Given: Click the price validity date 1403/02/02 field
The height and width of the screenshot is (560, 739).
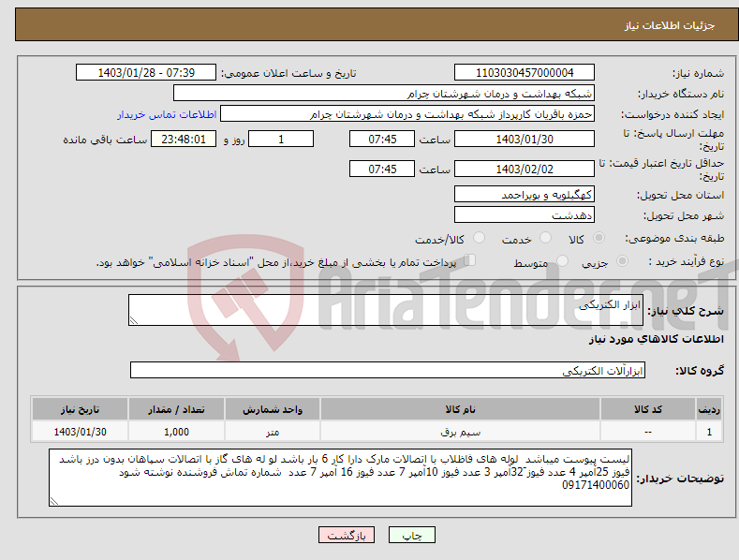Looking at the screenshot, I should click(x=525, y=169).
